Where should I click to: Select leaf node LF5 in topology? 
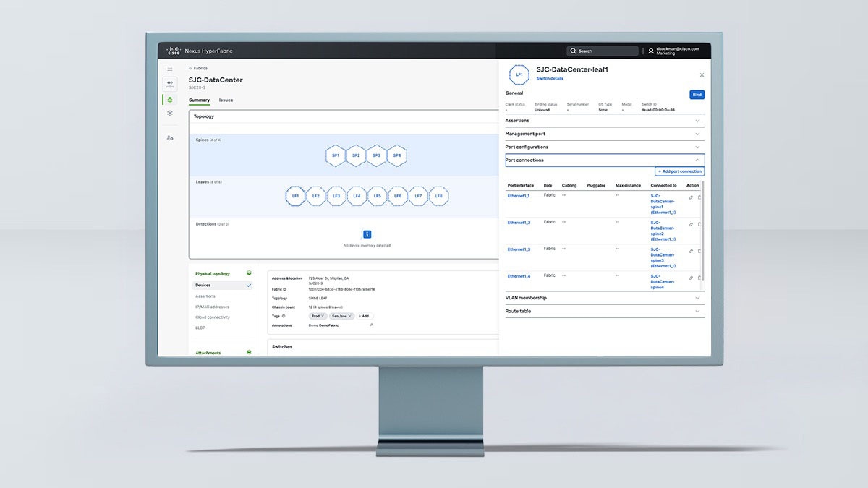(376, 196)
